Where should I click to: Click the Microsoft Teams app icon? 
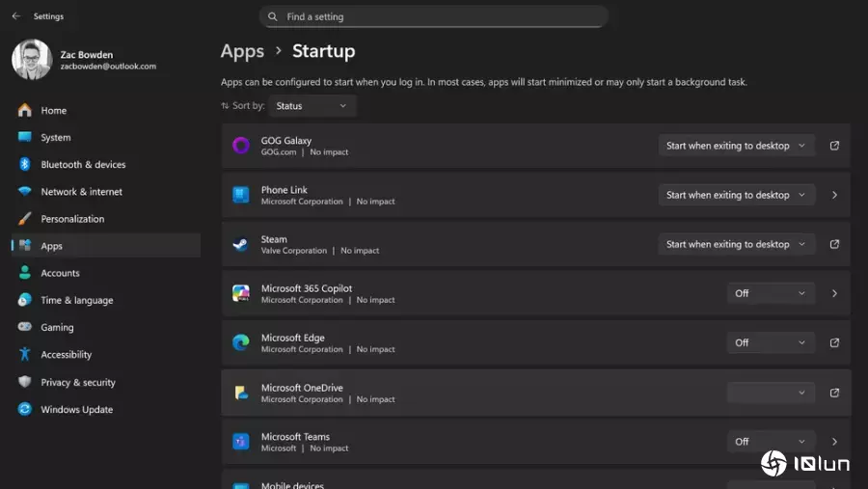point(241,442)
